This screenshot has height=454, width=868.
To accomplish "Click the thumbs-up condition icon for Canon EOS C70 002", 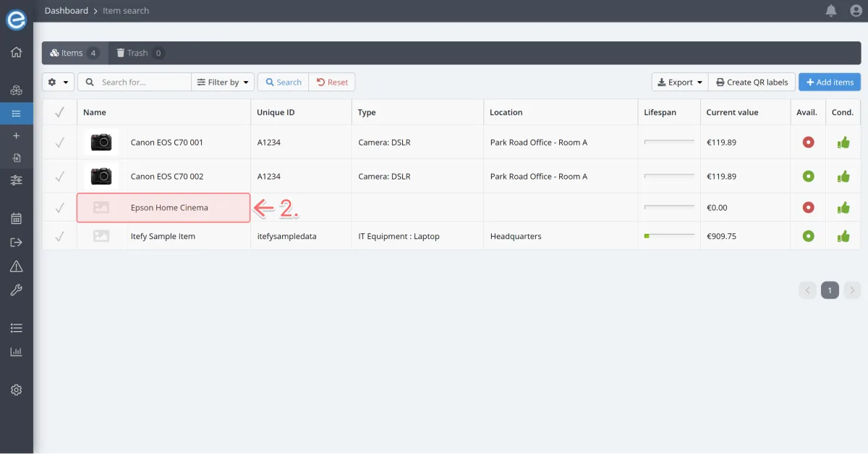I will pos(843,177).
